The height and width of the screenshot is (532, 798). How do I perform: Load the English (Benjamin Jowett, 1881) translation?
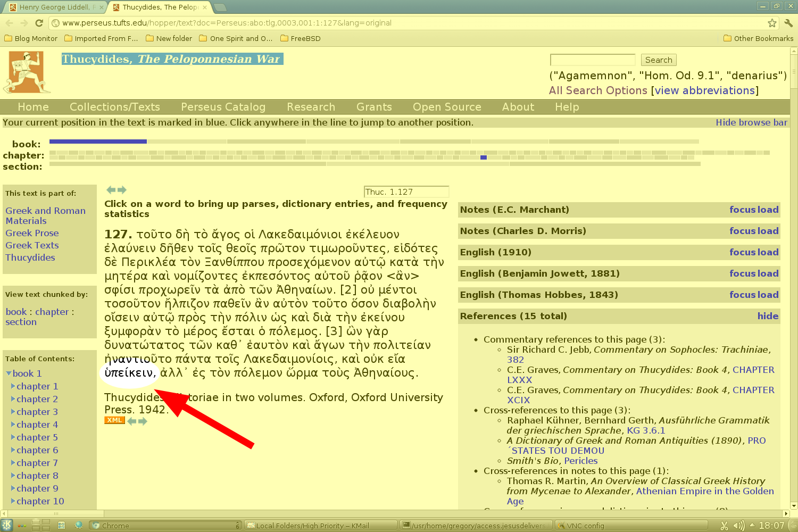(x=768, y=273)
